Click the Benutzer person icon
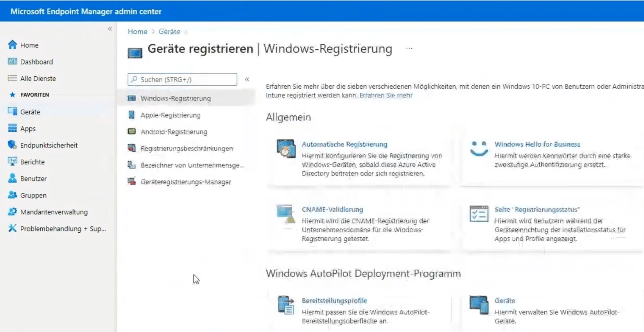This screenshot has width=644, height=332. 13,178
